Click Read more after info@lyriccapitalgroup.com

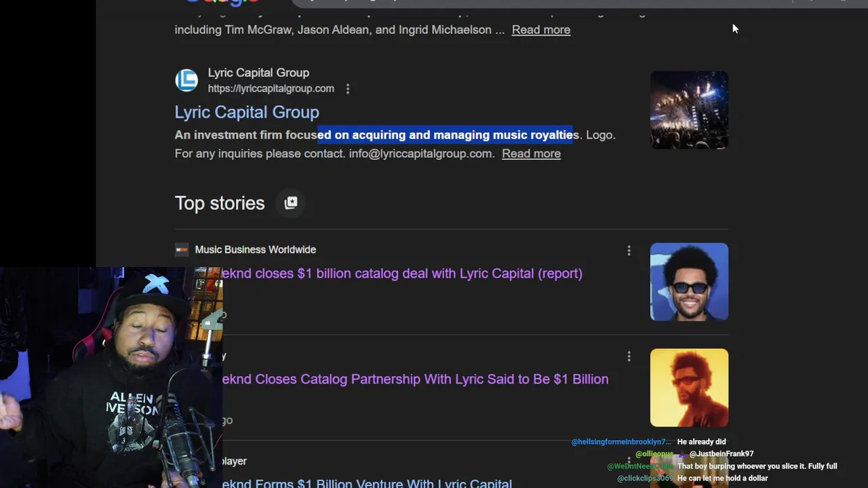click(531, 154)
